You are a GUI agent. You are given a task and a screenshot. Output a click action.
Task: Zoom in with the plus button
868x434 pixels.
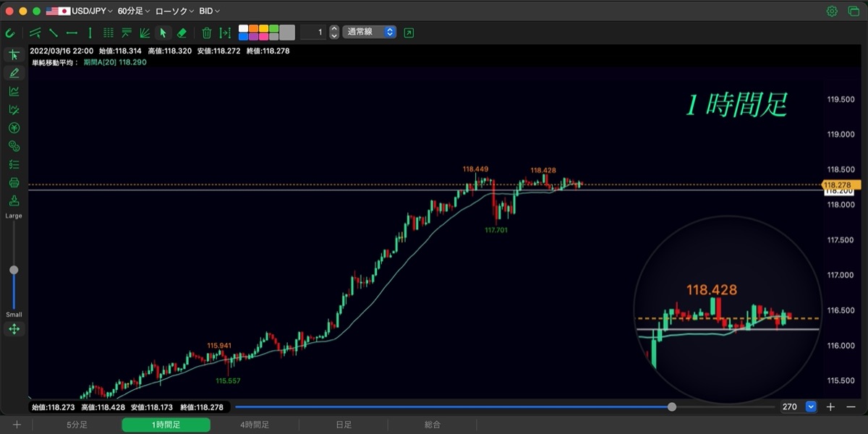tap(830, 407)
